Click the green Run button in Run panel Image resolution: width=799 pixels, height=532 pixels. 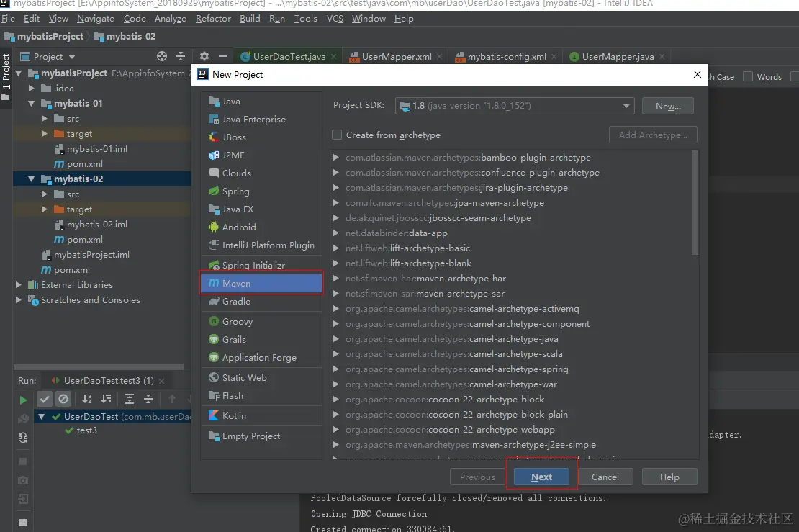coord(23,400)
